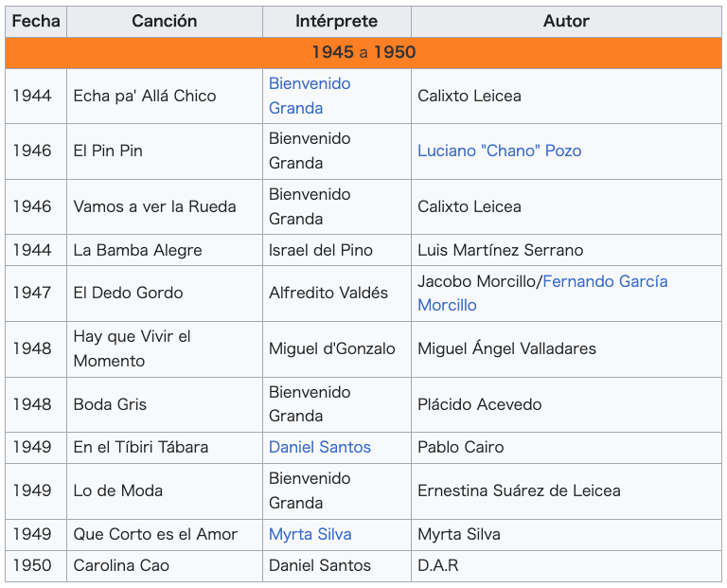The height and width of the screenshot is (588, 727).
Task: Click author Ernestina Suárez de Leicea
Action: click(519, 491)
